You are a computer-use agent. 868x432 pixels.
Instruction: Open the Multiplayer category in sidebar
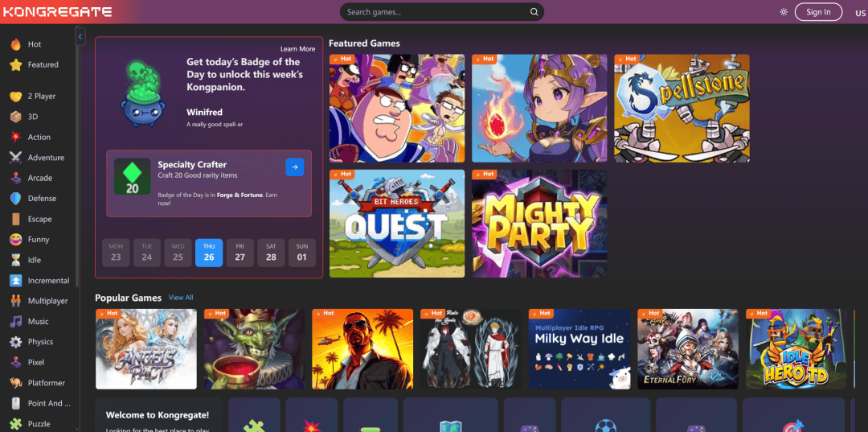47,301
